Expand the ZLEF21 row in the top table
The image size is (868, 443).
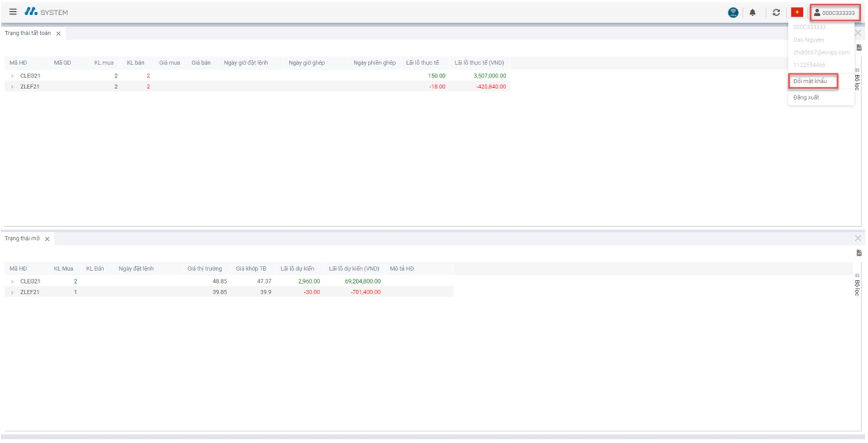12,87
